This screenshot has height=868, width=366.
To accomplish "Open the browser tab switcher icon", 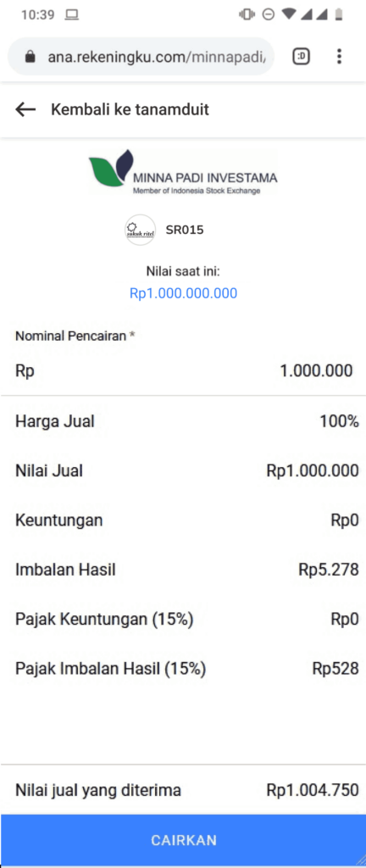I will pyautogui.click(x=302, y=56).
